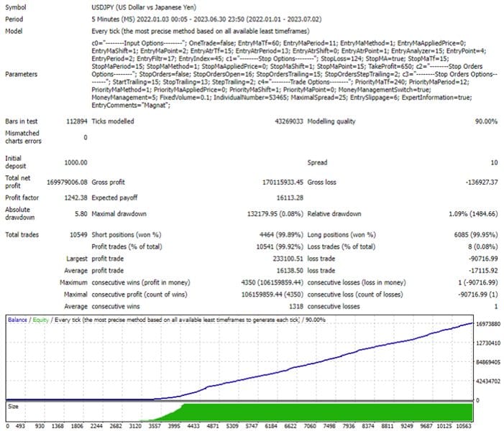Click the Balance legend label

[17, 320]
